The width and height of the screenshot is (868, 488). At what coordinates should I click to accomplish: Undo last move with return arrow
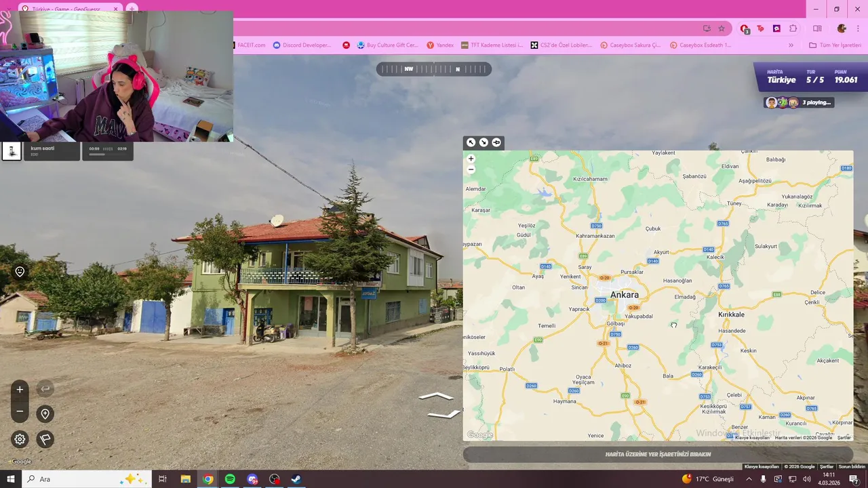point(45,388)
